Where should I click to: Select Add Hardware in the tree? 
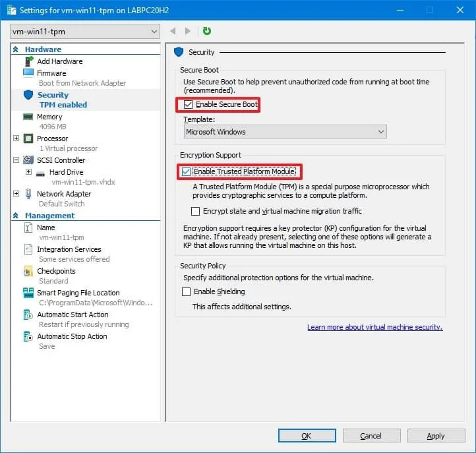pyautogui.click(x=60, y=61)
